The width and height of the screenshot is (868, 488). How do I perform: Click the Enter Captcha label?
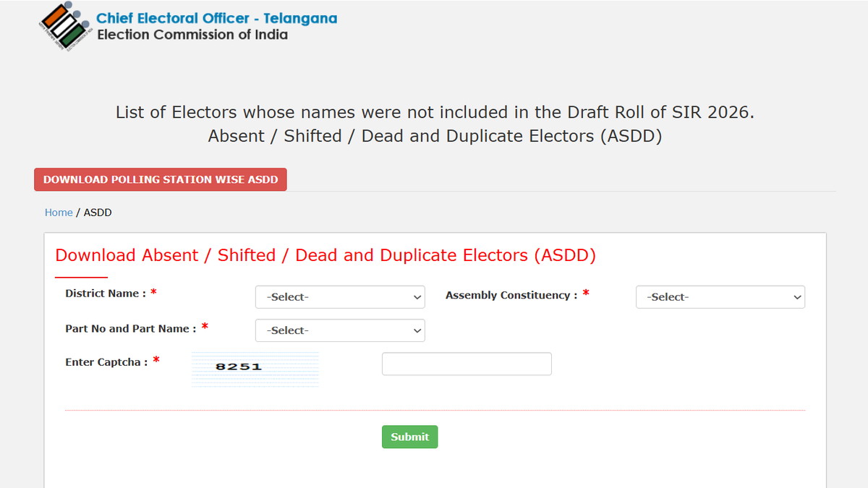(x=106, y=362)
